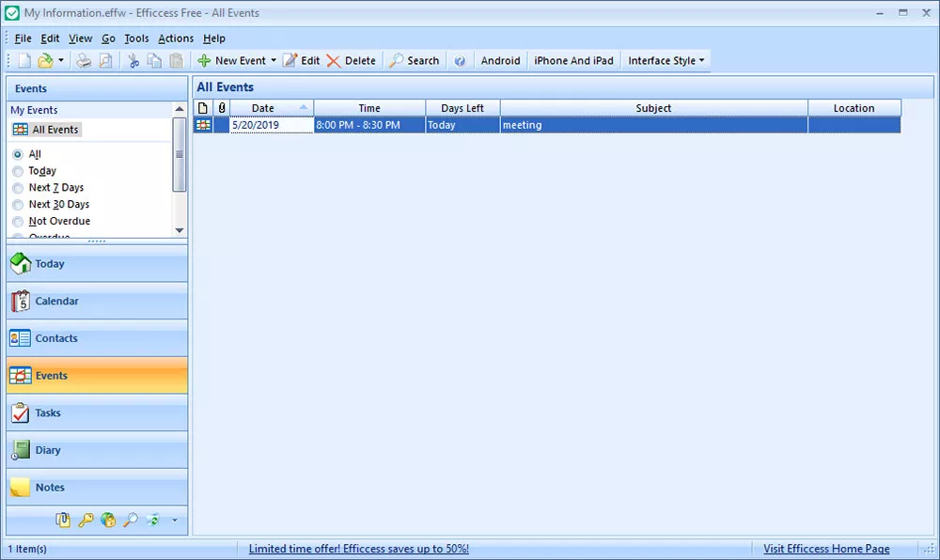Open the Actions menu
This screenshot has height=560, width=940.
pos(176,39)
